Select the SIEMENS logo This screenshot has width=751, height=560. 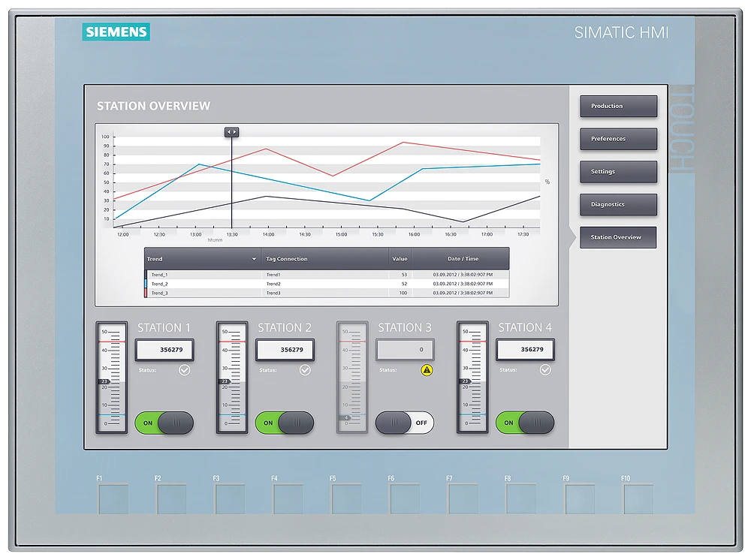coord(116,32)
